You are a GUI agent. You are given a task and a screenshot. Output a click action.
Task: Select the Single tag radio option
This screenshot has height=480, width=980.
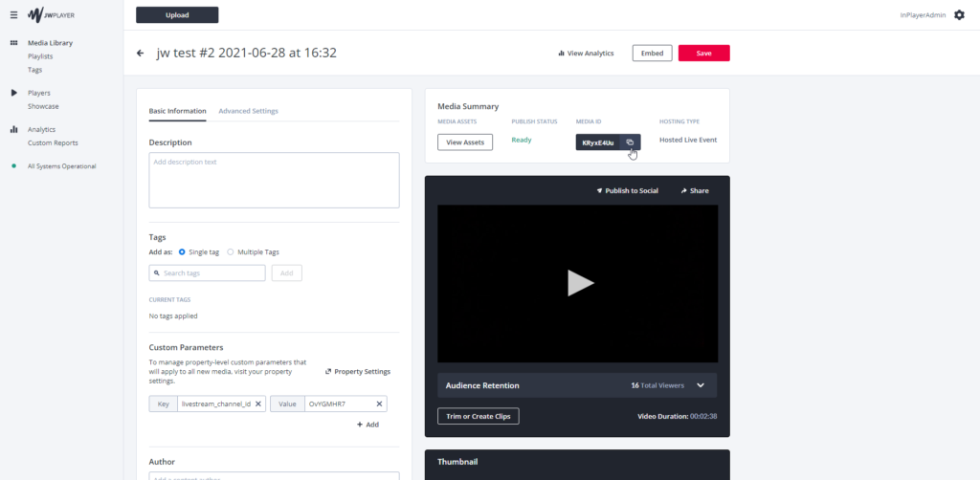point(183,251)
